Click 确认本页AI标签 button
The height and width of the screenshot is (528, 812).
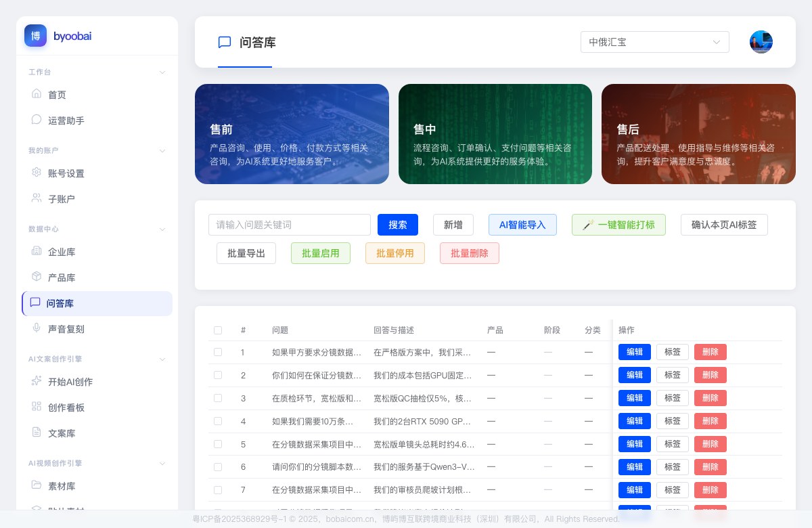click(724, 225)
